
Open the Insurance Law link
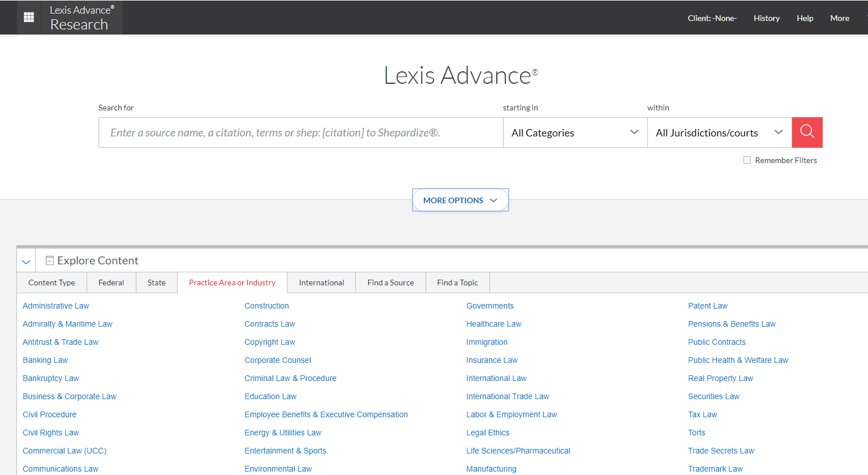(x=492, y=360)
